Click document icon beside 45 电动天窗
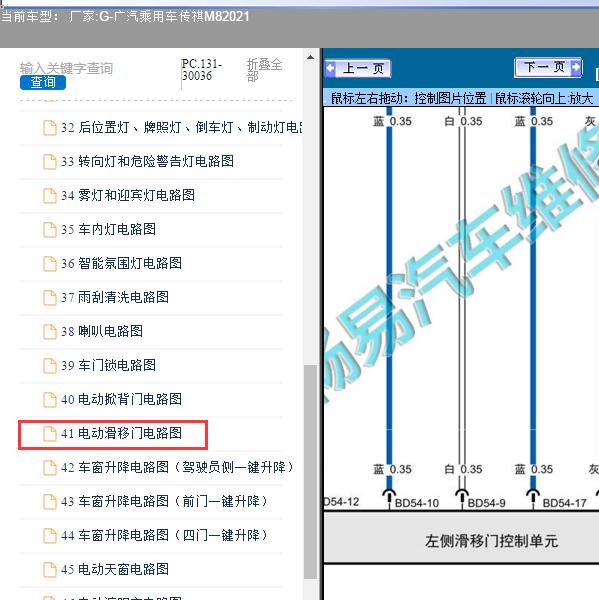Screen dimensions: 599x600 (x=50, y=570)
